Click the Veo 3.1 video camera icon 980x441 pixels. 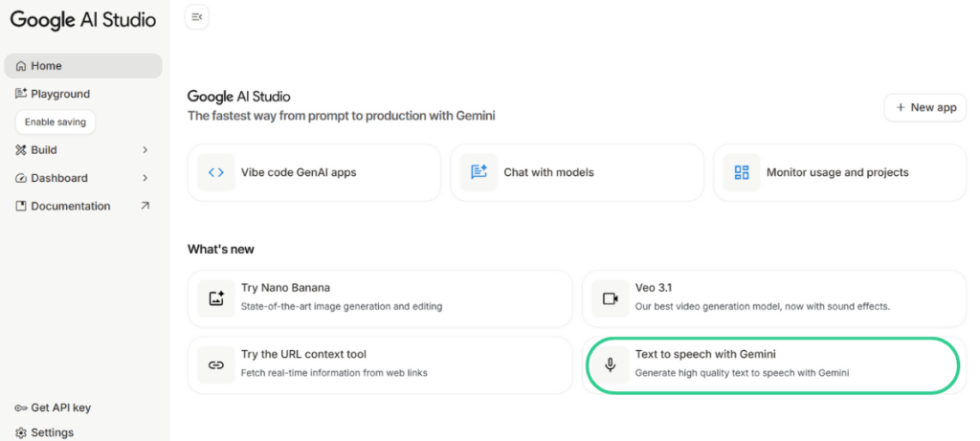pyautogui.click(x=611, y=298)
